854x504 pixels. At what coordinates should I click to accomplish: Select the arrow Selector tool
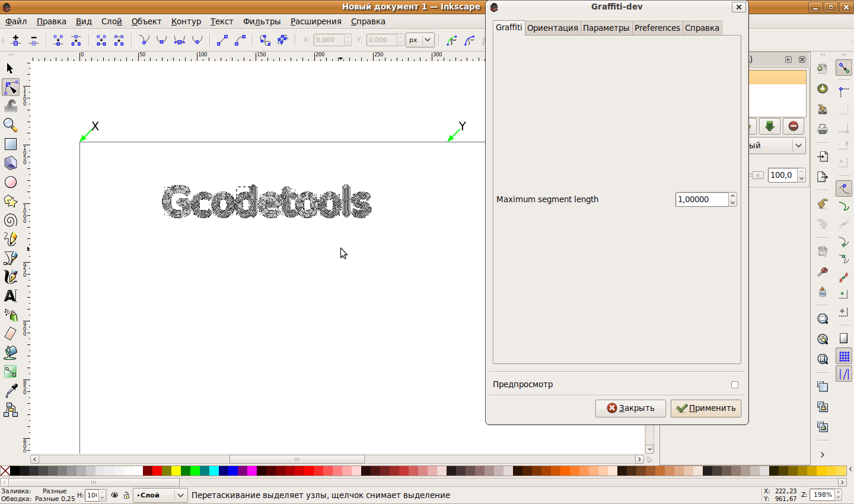pyautogui.click(x=10, y=69)
